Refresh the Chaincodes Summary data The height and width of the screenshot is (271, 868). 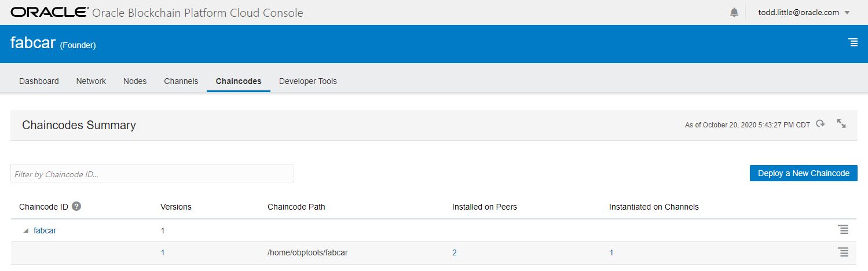[820, 124]
